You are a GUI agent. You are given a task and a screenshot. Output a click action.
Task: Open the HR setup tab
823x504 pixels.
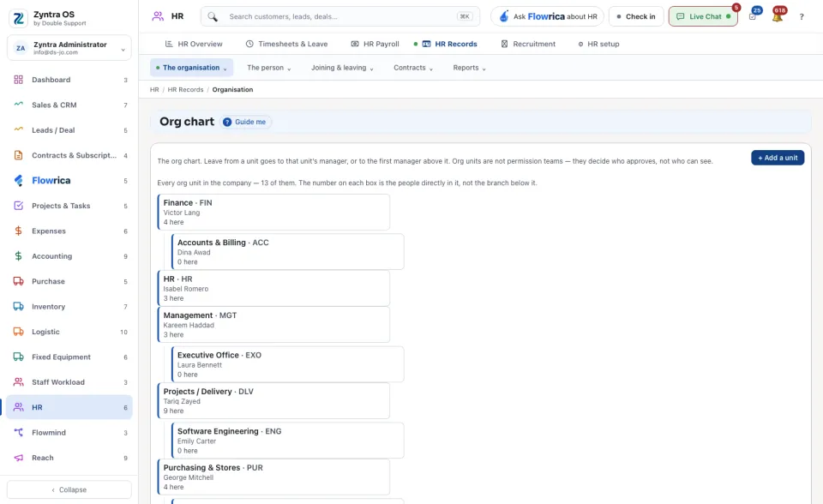pos(598,44)
